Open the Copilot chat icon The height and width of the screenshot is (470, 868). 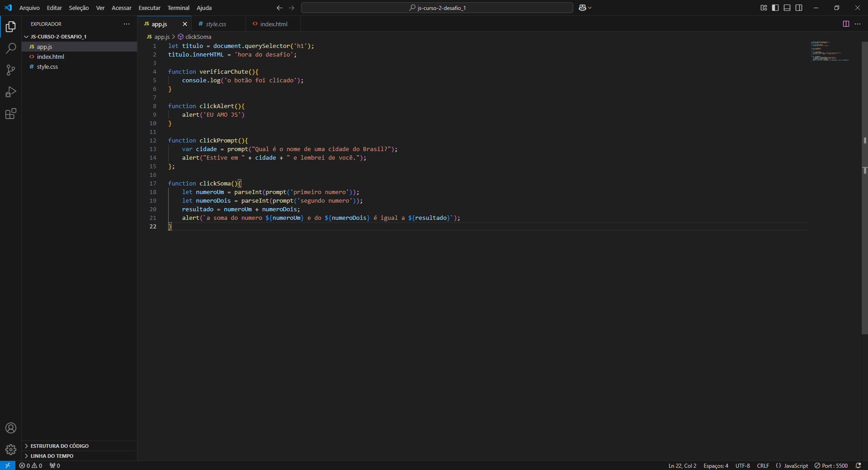[582, 8]
